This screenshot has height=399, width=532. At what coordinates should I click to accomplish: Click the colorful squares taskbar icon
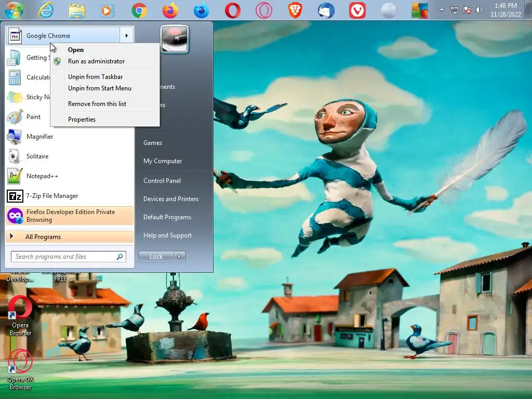point(420,10)
